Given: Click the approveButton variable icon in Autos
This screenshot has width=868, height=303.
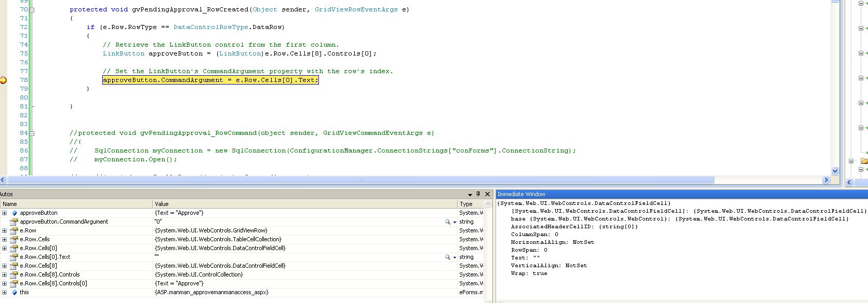Looking at the screenshot, I should pyautogui.click(x=15, y=213).
